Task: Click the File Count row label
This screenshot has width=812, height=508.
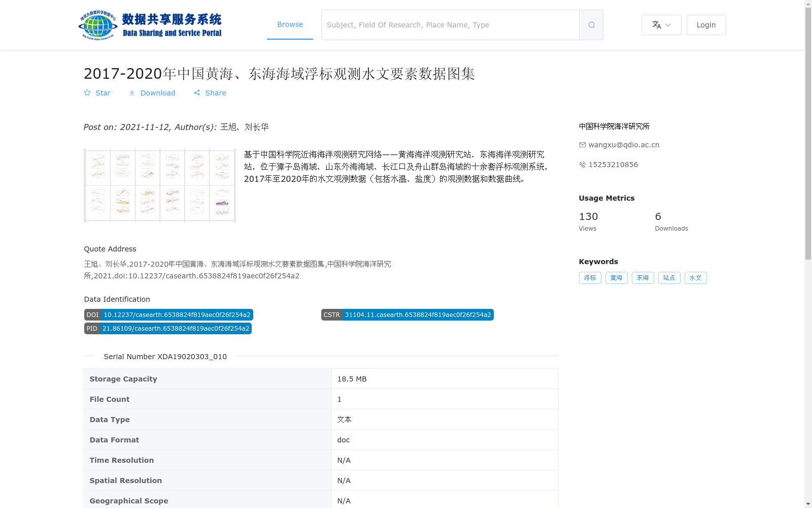Action: [x=109, y=399]
